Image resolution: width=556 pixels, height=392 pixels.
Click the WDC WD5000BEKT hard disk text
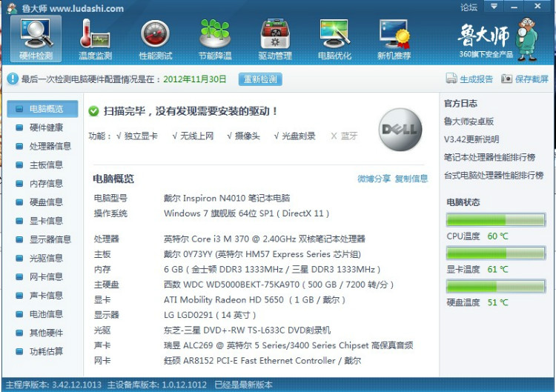point(279,285)
